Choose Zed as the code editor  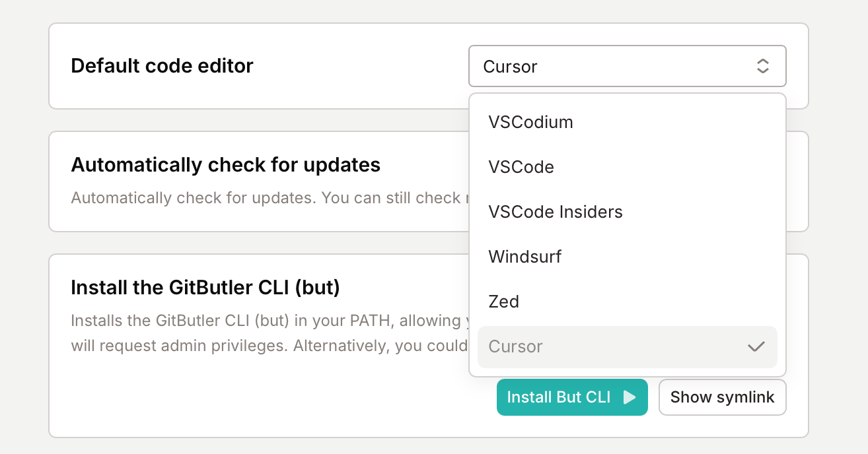tap(628, 302)
